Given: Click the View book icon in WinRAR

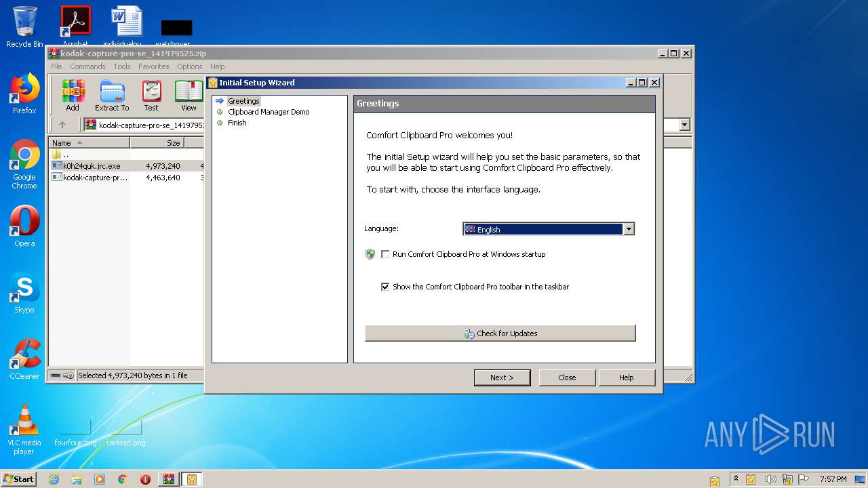Looking at the screenshot, I should click(x=189, y=96).
